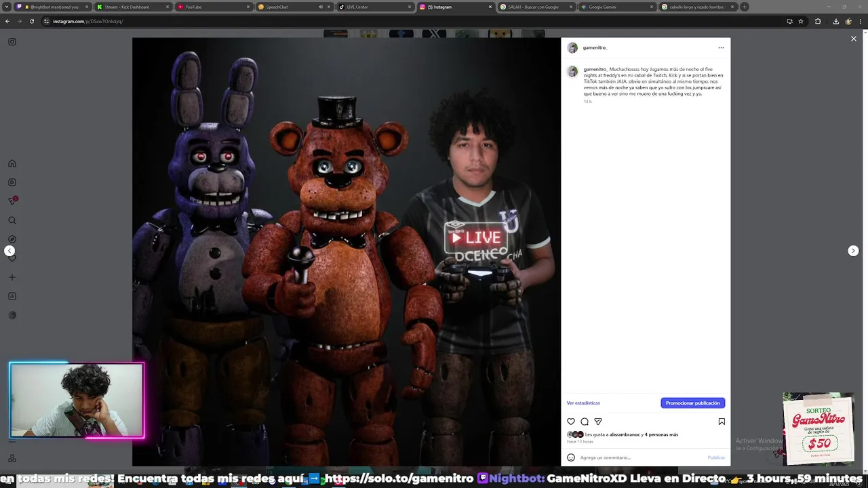
Task: Open Create plus icon in sidebar
Action: [x=12, y=277]
